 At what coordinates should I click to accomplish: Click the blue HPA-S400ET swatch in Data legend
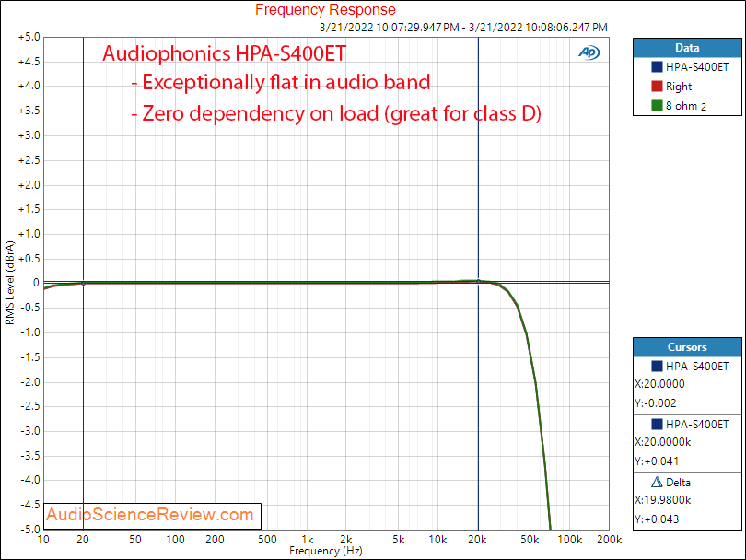coord(657,66)
